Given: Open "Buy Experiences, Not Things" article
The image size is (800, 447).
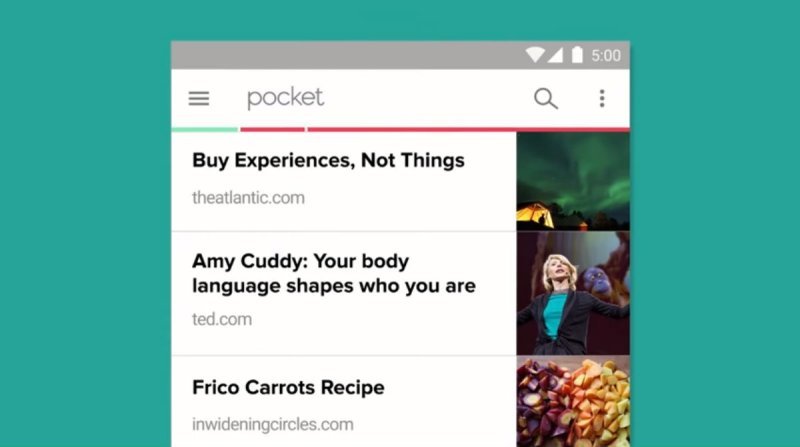Looking at the screenshot, I should (x=328, y=160).
